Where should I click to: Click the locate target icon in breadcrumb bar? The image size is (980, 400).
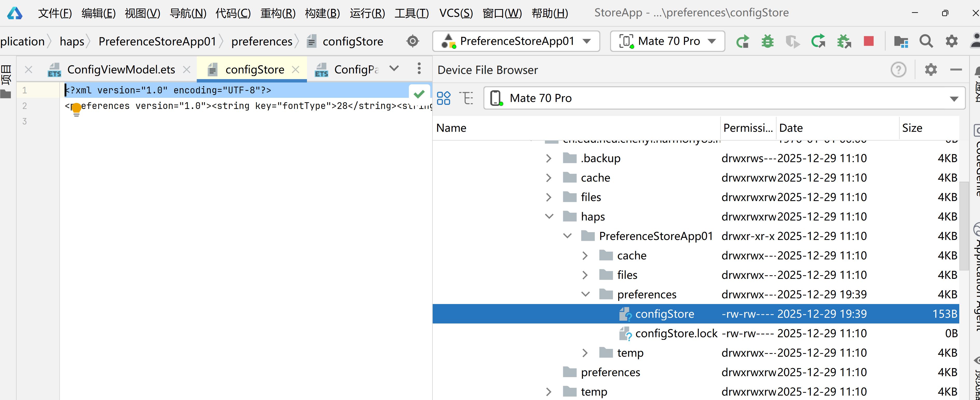point(412,41)
